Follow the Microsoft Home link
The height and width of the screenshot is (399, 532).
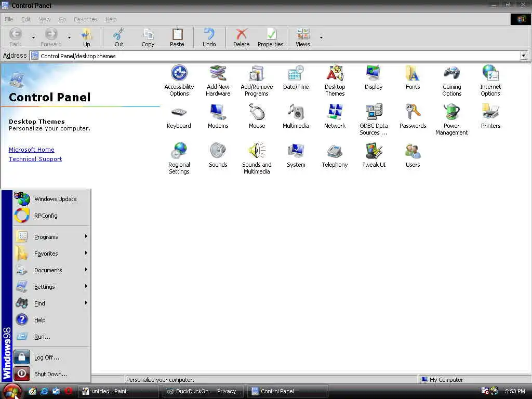click(32, 150)
